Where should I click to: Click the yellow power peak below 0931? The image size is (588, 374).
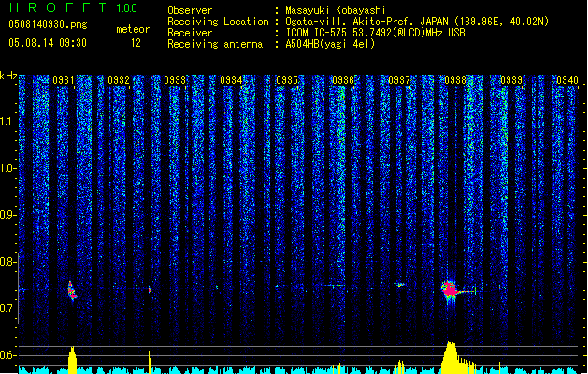(72, 360)
